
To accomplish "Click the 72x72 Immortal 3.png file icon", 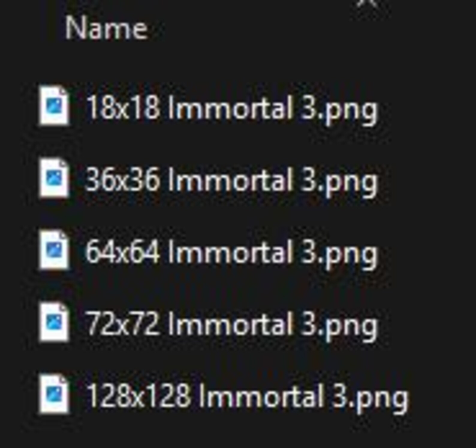I will click(54, 322).
